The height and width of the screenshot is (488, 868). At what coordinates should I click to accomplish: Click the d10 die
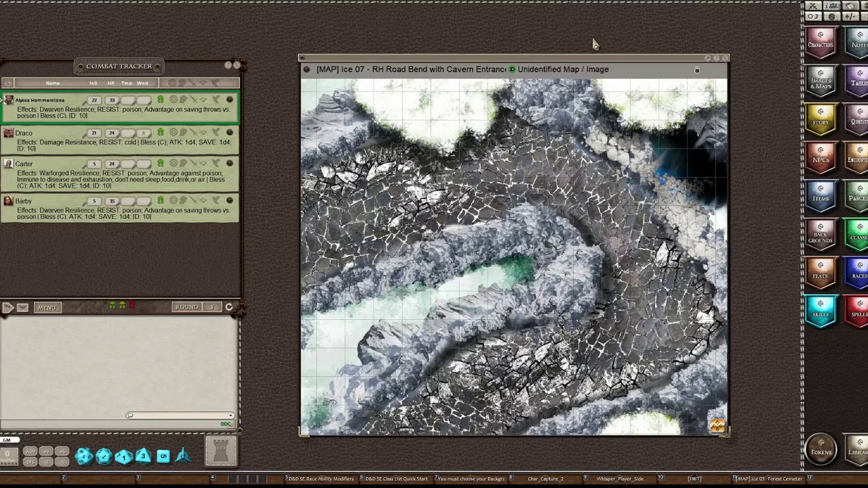[x=123, y=457]
